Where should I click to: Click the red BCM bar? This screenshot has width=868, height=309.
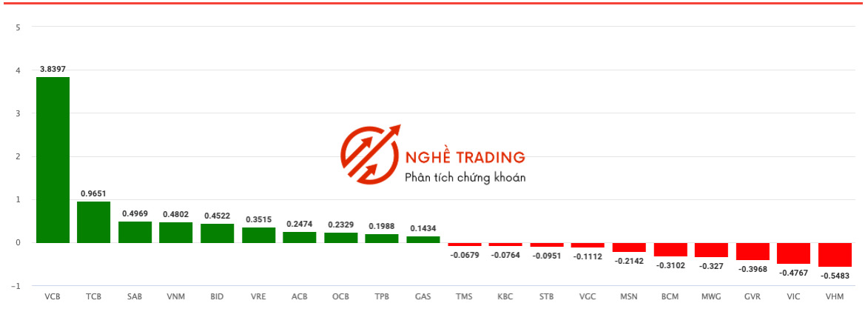tap(670, 250)
